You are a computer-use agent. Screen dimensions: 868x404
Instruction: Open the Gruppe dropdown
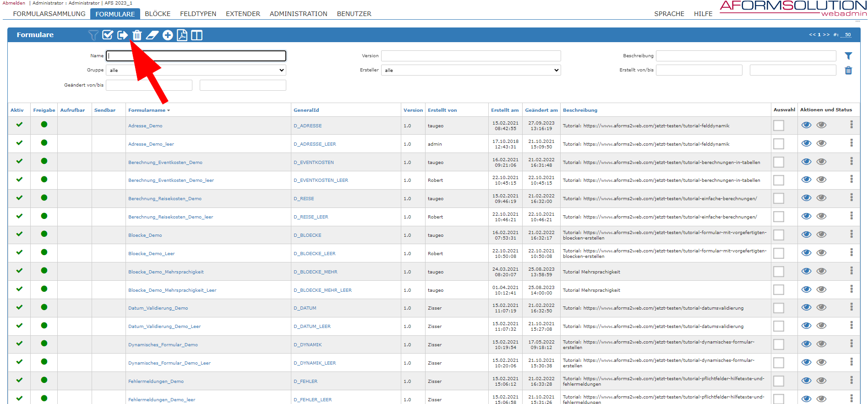(196, 70)
